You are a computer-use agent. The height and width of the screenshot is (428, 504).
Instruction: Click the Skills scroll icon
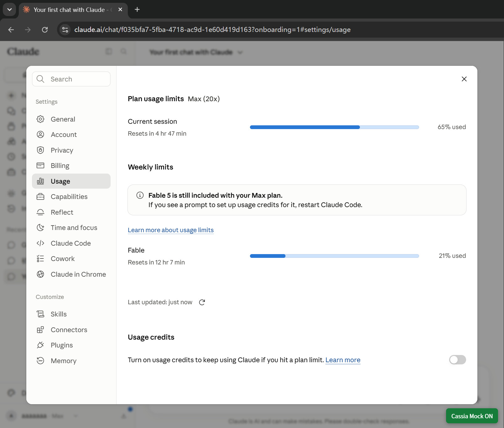40,314
